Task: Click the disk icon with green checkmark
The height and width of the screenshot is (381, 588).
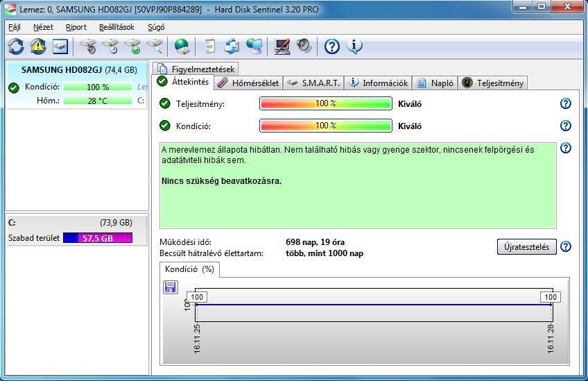Action: click(133, 46)
